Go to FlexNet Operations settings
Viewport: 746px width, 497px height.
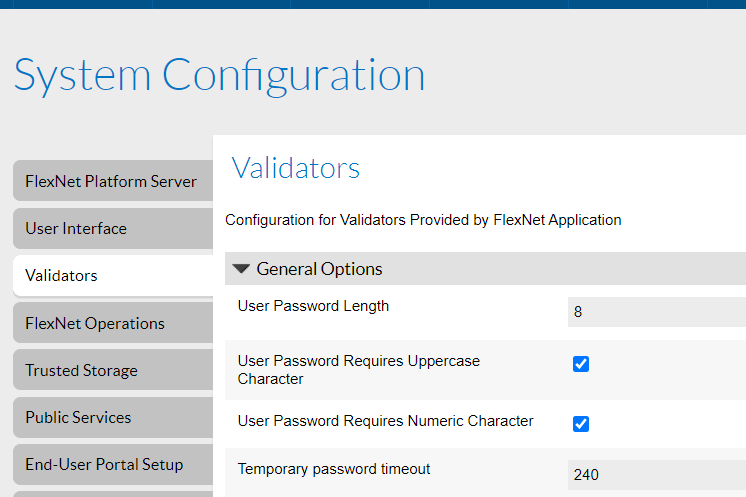113,323
